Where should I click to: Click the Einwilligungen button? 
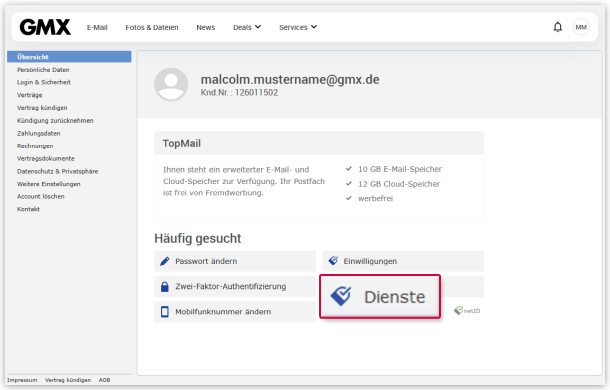coord(403,261)
